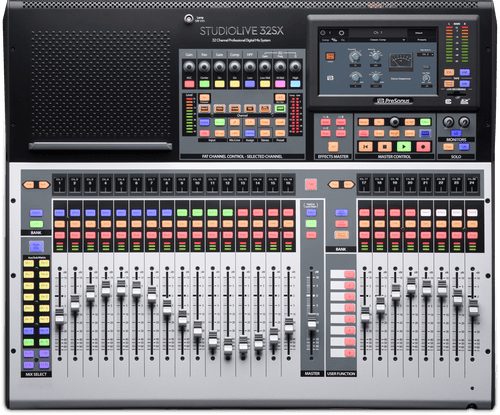This screenshot has height=415, width=500.
Task: Hit the Stop transport button
Action: point(385,146)
